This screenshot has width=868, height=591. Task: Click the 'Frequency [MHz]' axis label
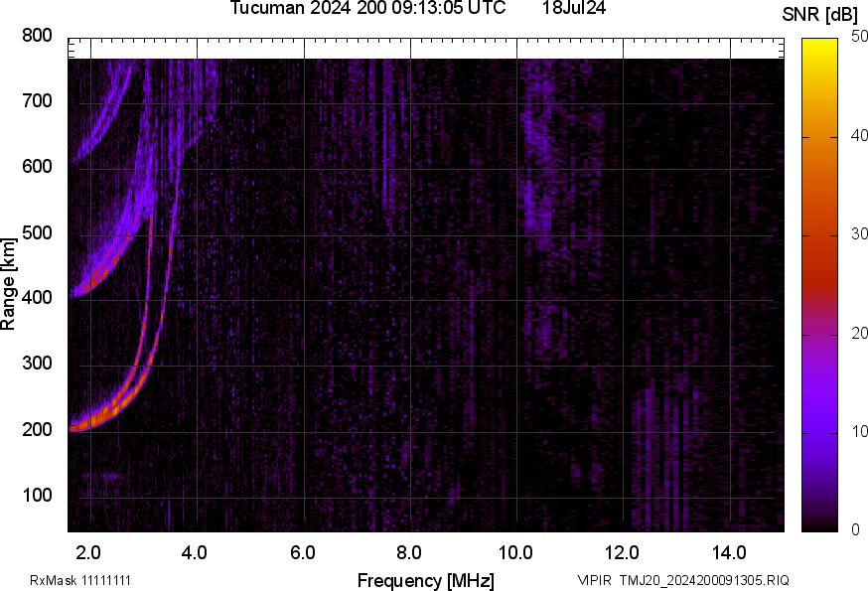(426, 580)
